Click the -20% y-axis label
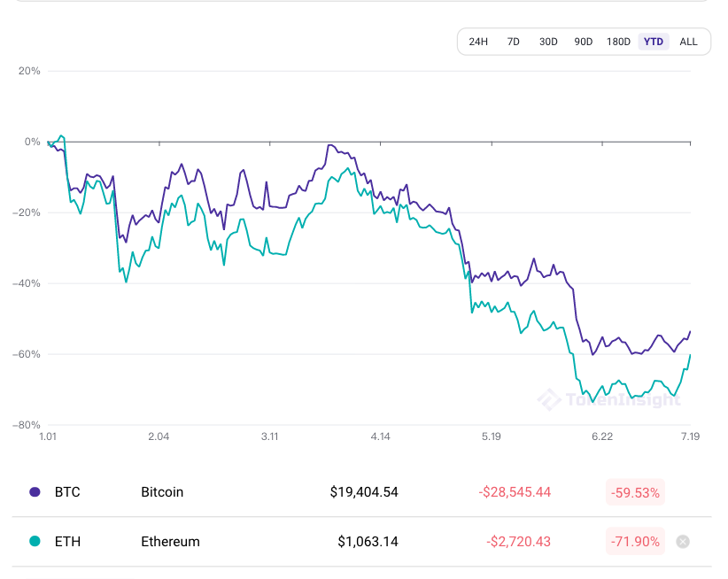This screenshot has height=579, width=728. coord(27,212)
